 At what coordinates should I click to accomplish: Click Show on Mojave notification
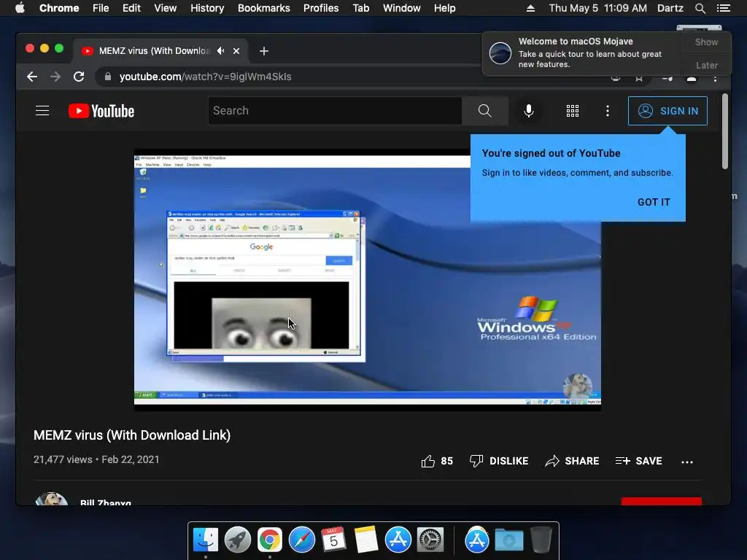click(706, 42)
